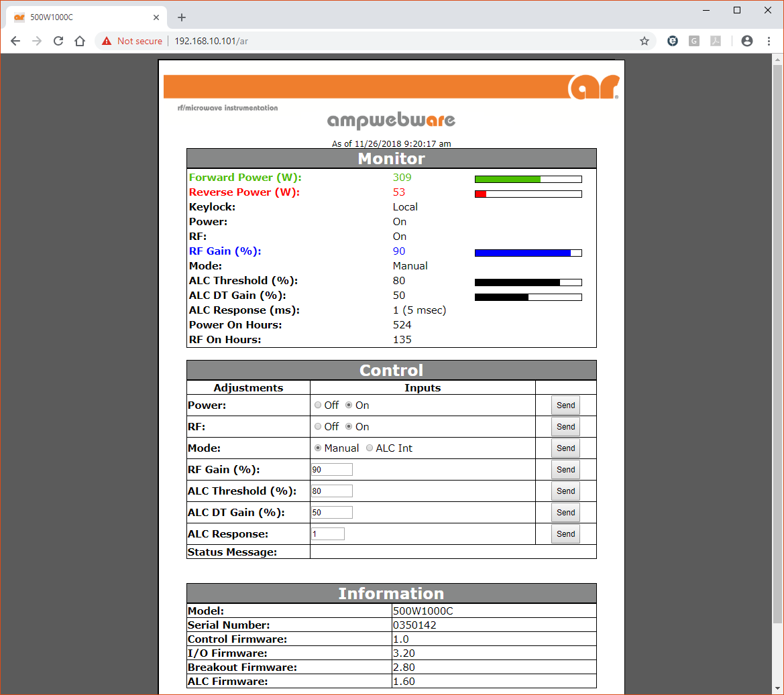Go to browser home page icon

pos(80,41)
